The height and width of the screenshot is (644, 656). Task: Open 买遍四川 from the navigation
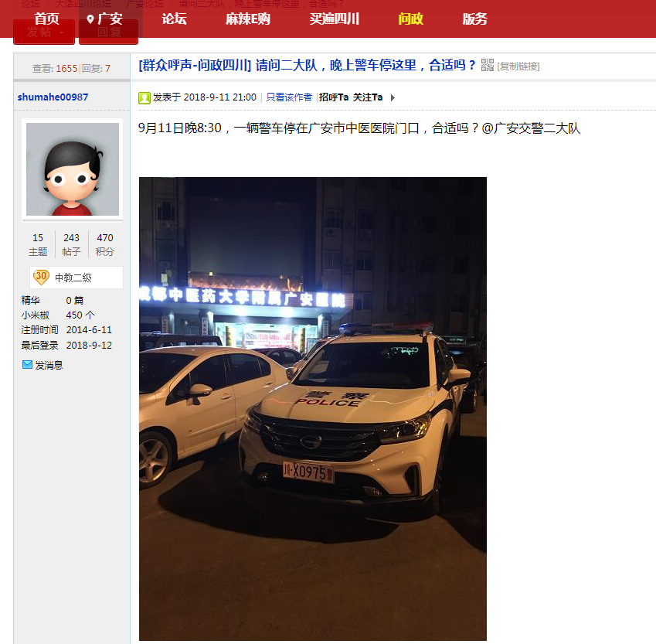click(x=335, y=19)
